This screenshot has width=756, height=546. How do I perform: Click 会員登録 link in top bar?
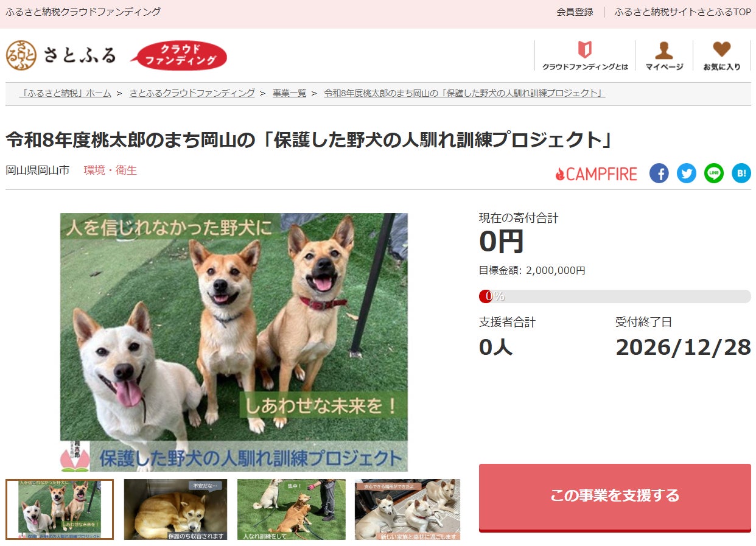(x=575, y=12)
